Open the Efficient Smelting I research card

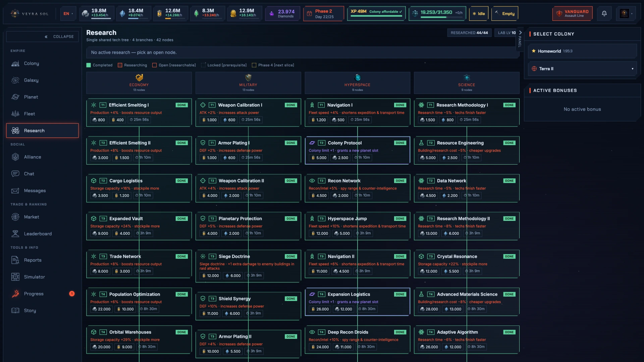coord(139,113)
